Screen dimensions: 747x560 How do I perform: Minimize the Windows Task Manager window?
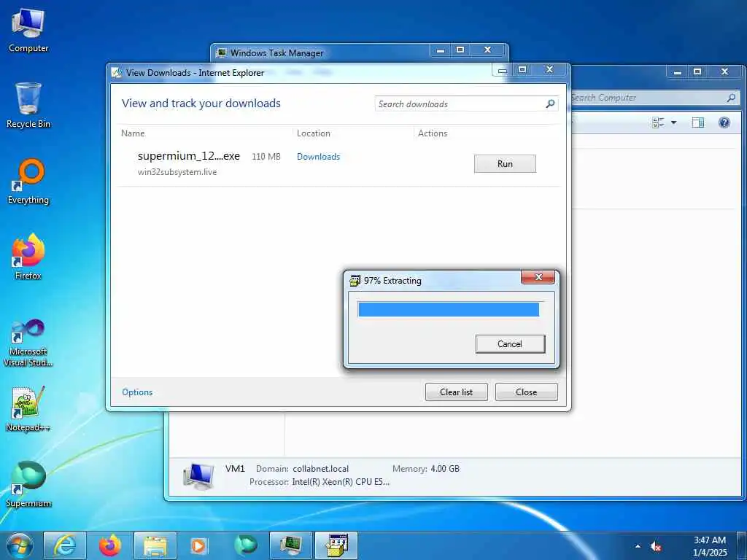pos(440,50)
